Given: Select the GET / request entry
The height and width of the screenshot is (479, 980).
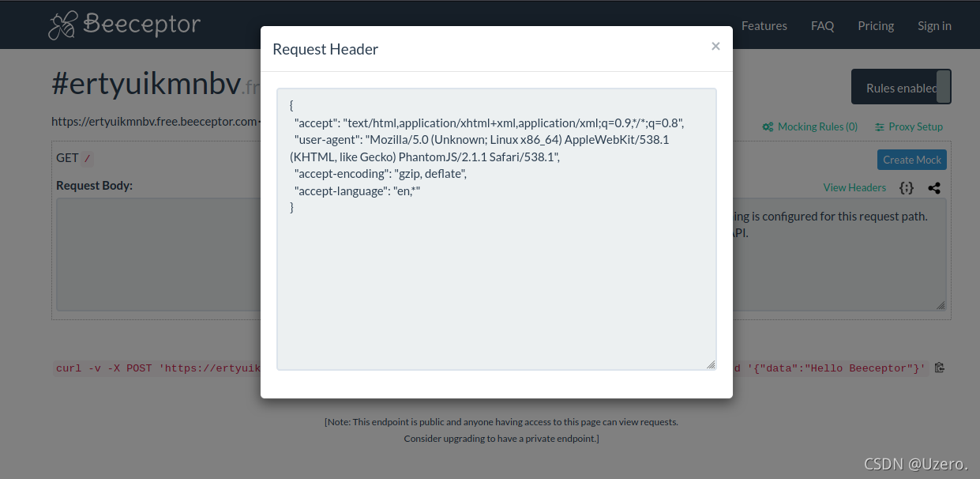Looking at the screenshot, I should (71, 157).
